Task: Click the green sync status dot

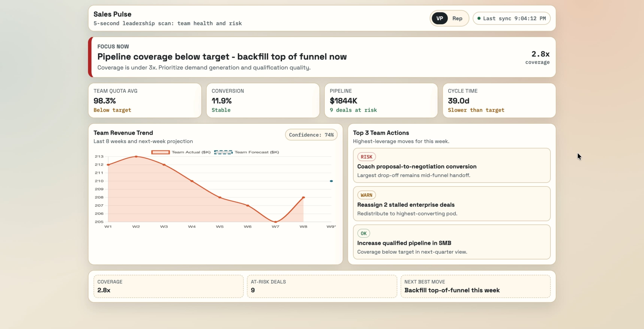Action: [x=479, y=18]
